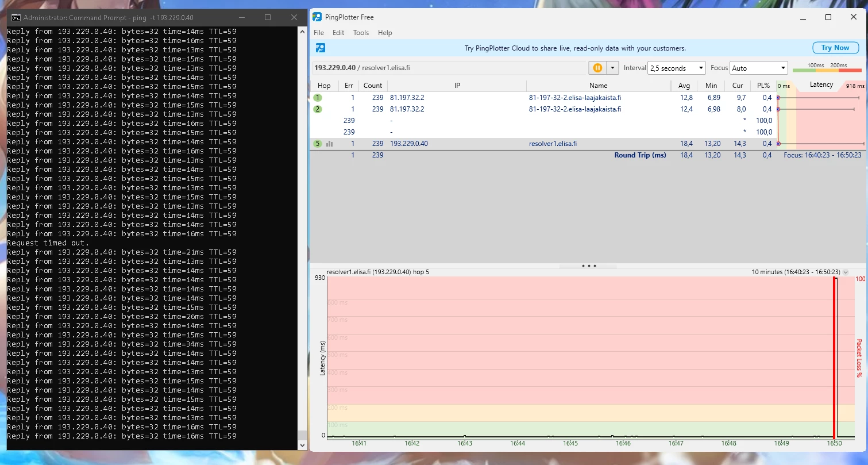
Task: Select the green hop 2 circle icon
Action: (318, 109)
